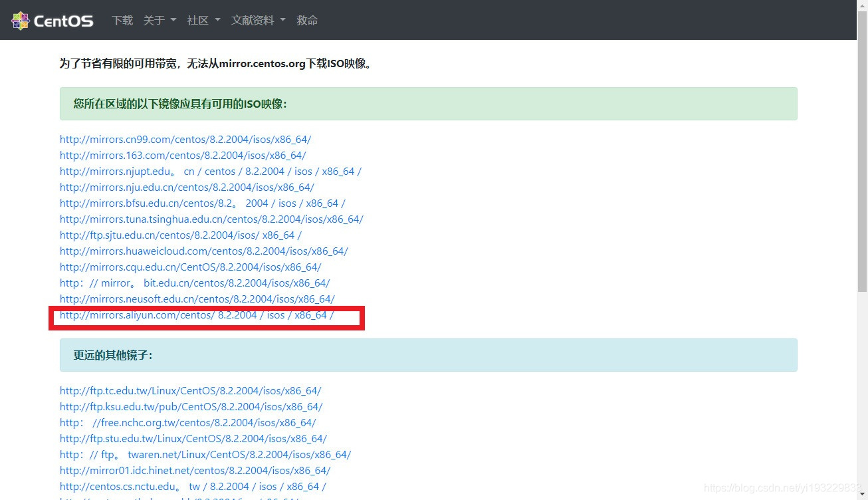Open the mirrors.163.com mirror link
Screen dimensions: 868x500
[x=183, y=156]
